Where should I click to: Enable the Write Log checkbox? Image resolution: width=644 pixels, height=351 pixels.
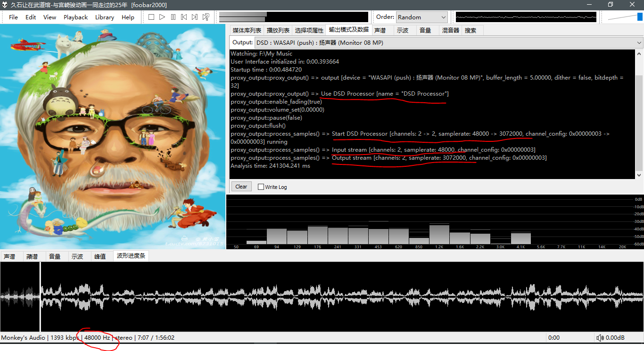(x=261, y=187)
